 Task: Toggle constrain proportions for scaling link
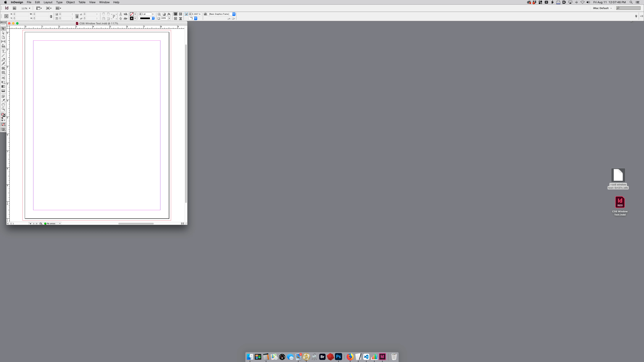(77, 16)
